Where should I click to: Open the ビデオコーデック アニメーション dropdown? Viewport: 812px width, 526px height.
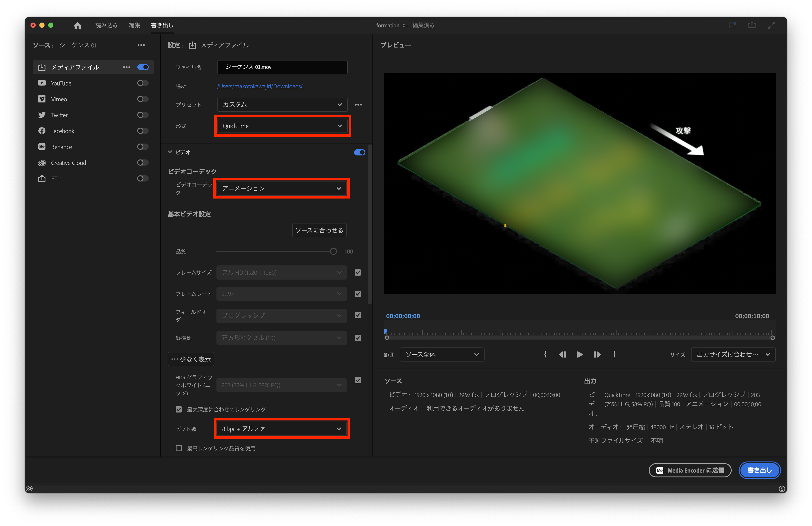coord(282,188)
